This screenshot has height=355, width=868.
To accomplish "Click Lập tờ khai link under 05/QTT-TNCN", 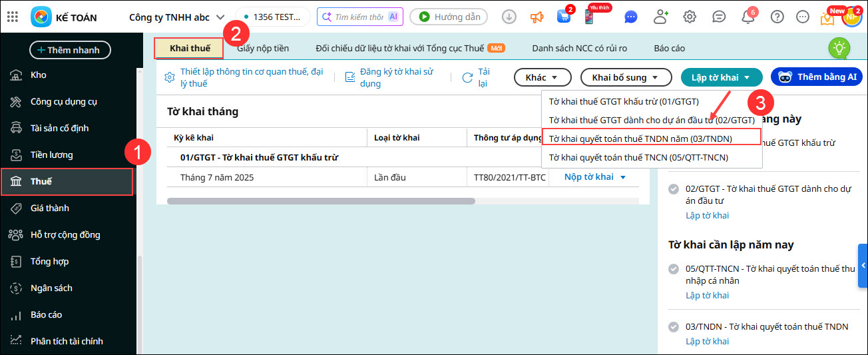I will coord(707,295).
